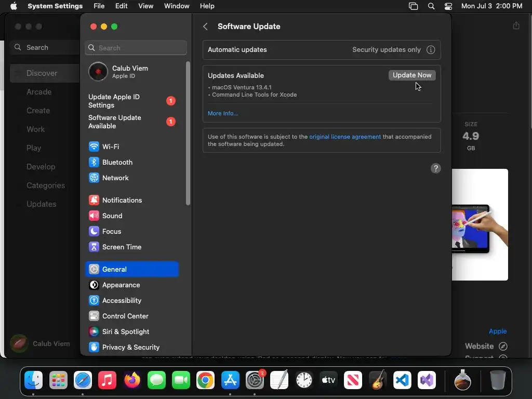Image resolution: width=532 pixels, height=399 pixels.
Task: Open Notifications settings icon
Action: pos(94,200)
